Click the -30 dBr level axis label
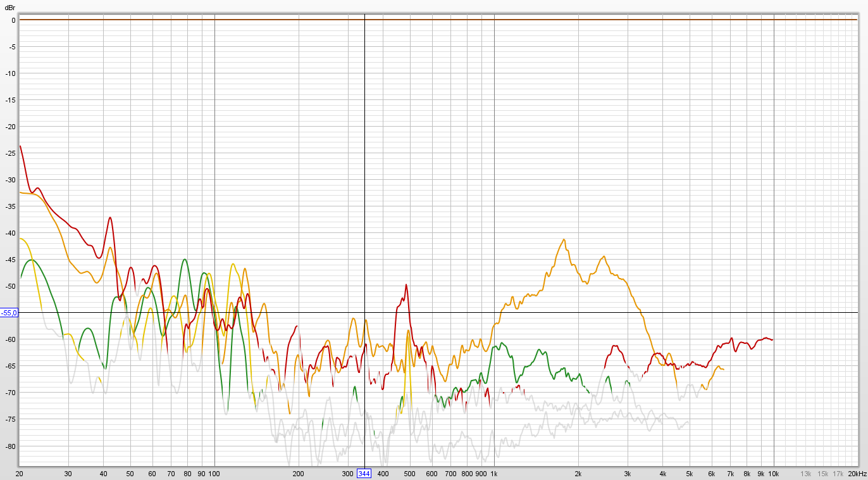 9,180
